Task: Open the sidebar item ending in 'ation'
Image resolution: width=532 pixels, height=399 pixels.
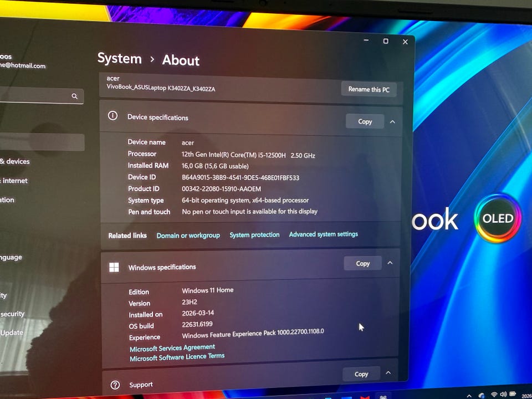Action: pyautogui.click(x=7, y=200)
